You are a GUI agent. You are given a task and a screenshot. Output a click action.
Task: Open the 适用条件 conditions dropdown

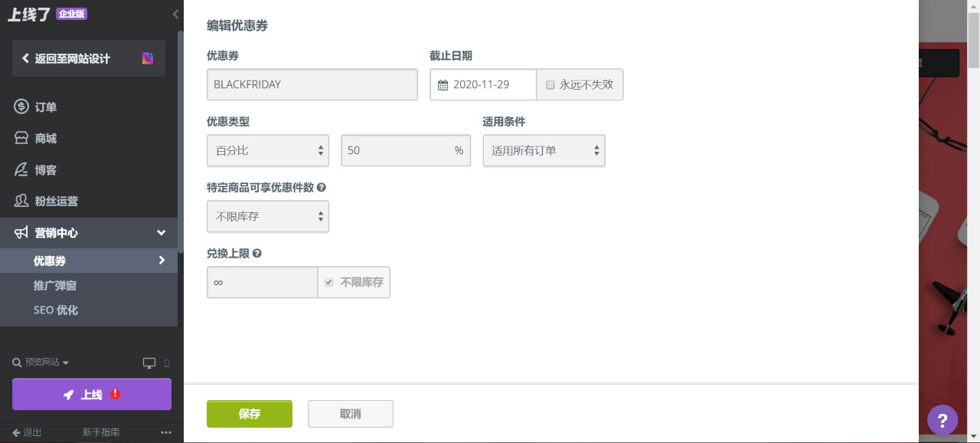[x=544, y=150]
